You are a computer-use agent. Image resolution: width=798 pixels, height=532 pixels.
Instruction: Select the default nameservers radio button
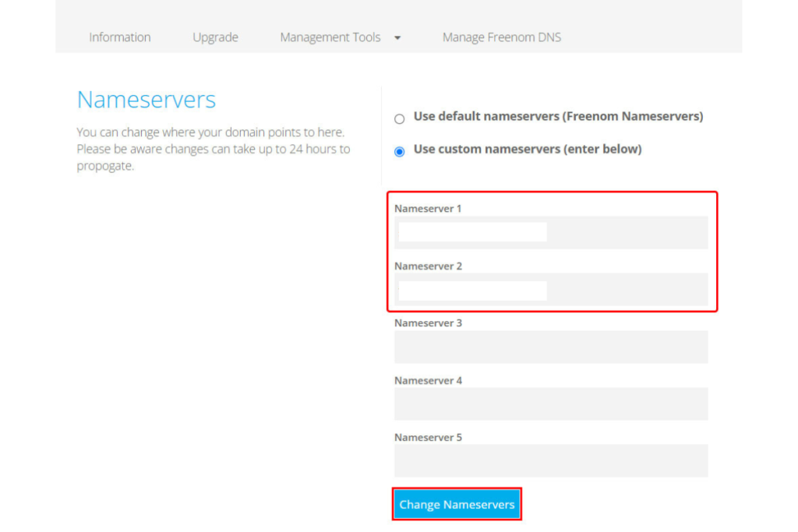(x=400, y=119)
